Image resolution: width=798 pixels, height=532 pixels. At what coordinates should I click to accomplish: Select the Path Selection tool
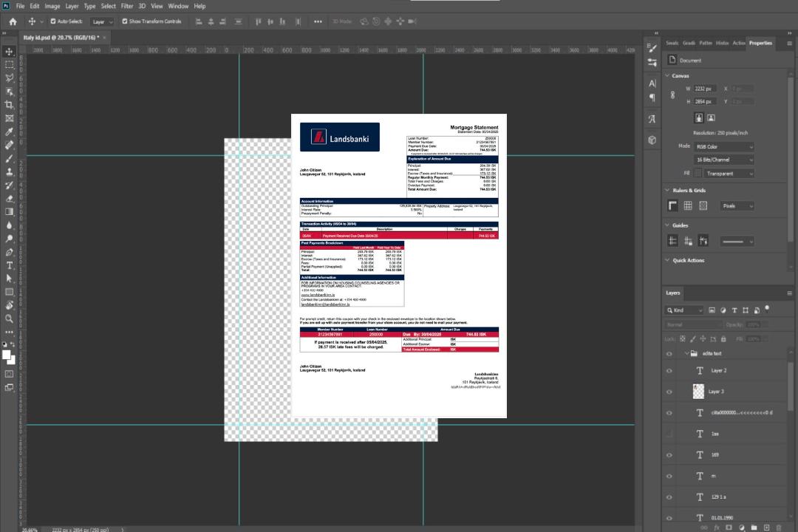click(x=9, y=279)
